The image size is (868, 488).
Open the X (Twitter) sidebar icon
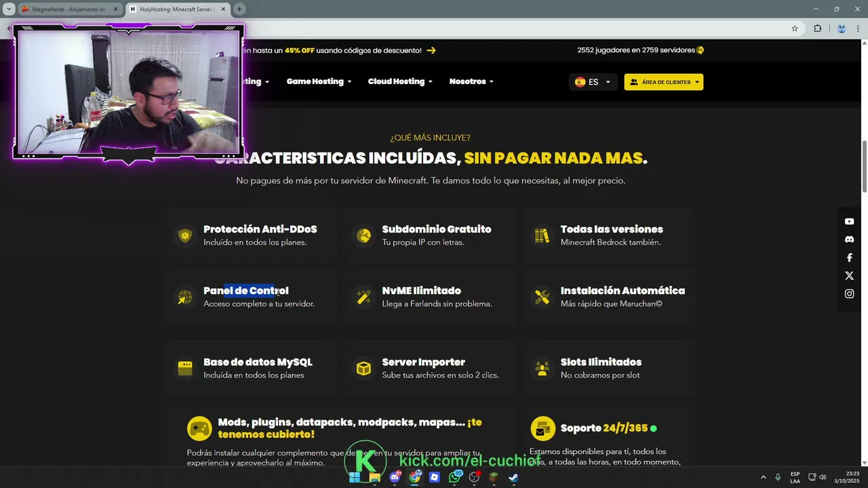click(849, 276)
